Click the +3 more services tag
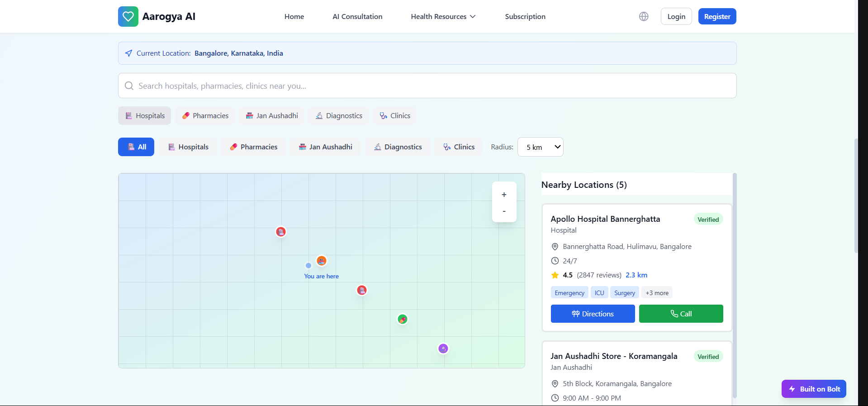Viewport: 868px width, 406px height. coord(657,293)
